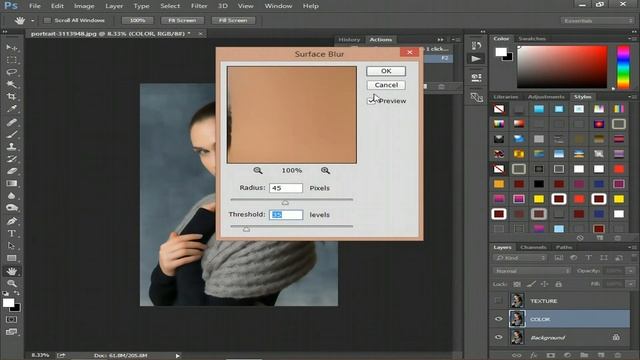Switch to the Channels tab
The image size is (640, 360).
click(x=533, y=247)
